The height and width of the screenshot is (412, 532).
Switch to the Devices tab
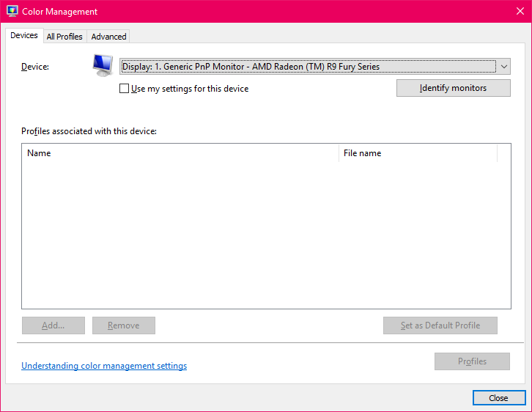24,35
